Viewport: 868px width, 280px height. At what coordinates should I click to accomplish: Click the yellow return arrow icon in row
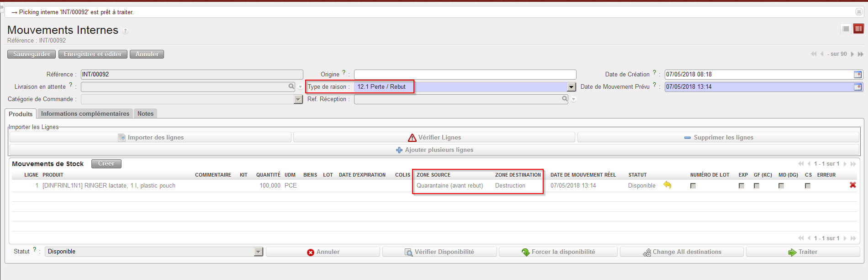pos(667,185)
